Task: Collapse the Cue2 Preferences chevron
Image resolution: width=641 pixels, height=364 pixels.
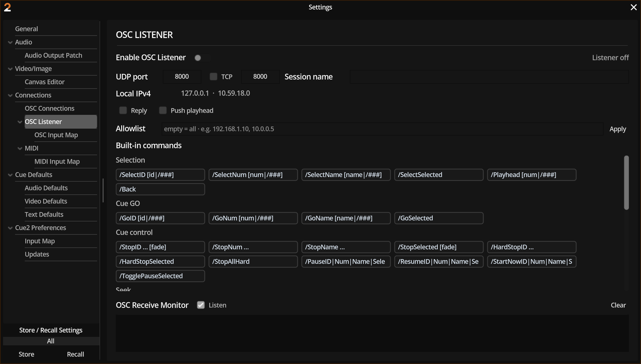Action: coord(10,228)
